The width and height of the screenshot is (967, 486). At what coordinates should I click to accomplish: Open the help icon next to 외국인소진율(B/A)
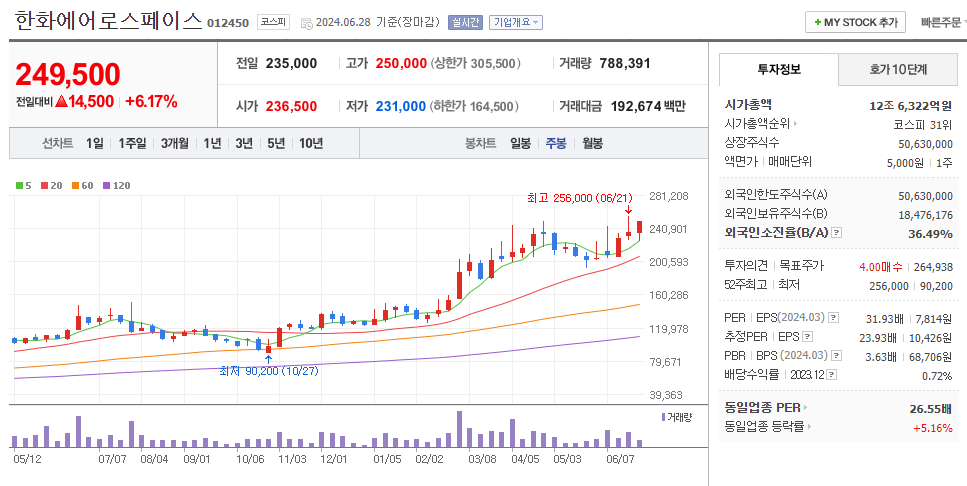836,233
